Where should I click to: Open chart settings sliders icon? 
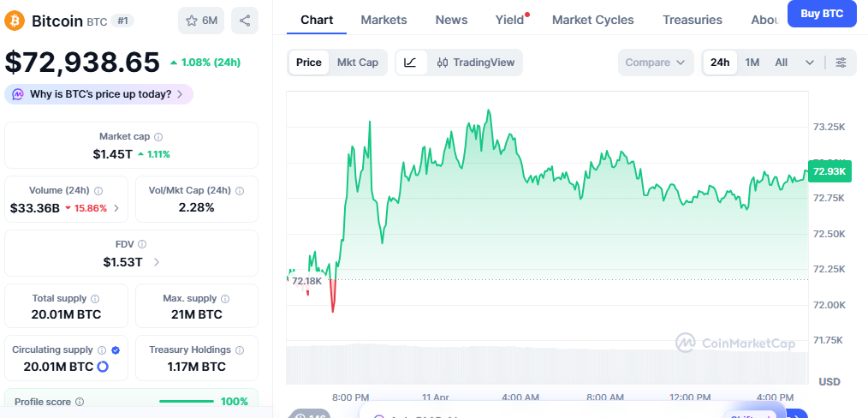click(x=841, y=63)
